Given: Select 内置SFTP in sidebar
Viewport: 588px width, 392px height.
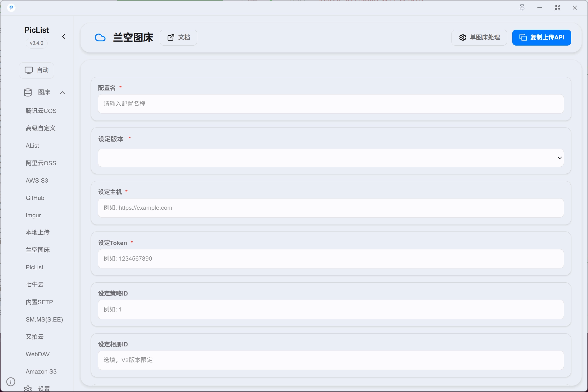Looking at the screenshot, I should tap(39, 302).
